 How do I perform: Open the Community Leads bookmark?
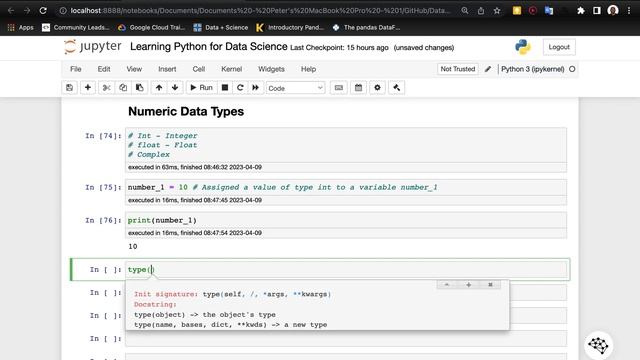tap(76, 27)
